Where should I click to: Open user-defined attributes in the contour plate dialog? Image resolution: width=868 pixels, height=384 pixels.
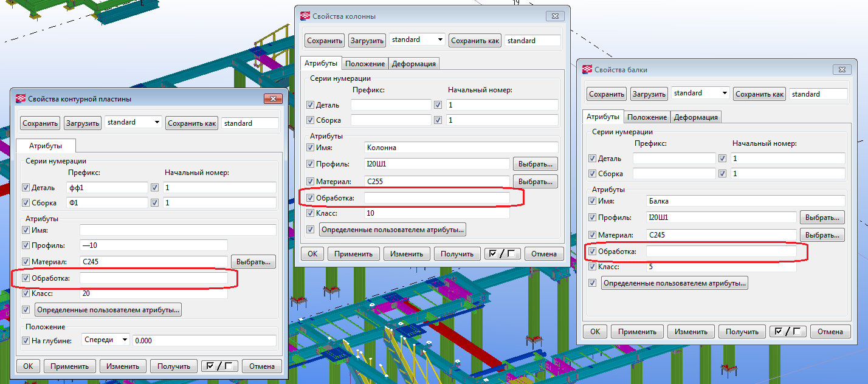[108, 309]
